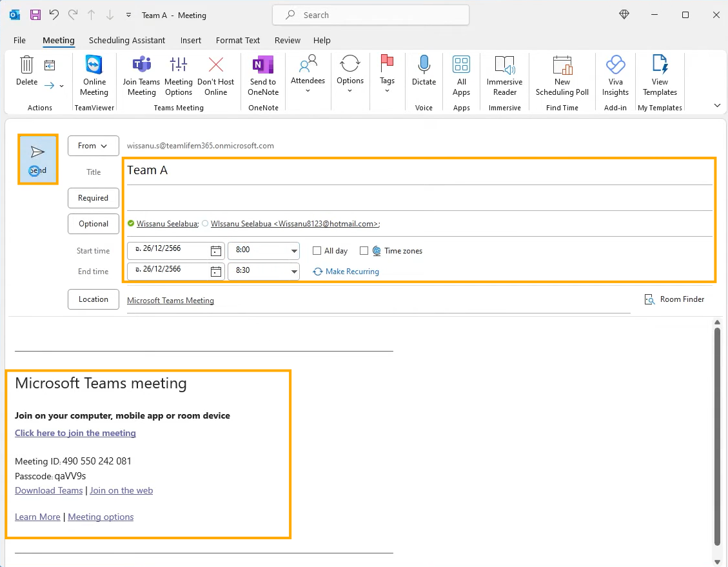Save the meeting with the floppy icon
Viewport: 728px width, 567px height.
pos(35,15)
